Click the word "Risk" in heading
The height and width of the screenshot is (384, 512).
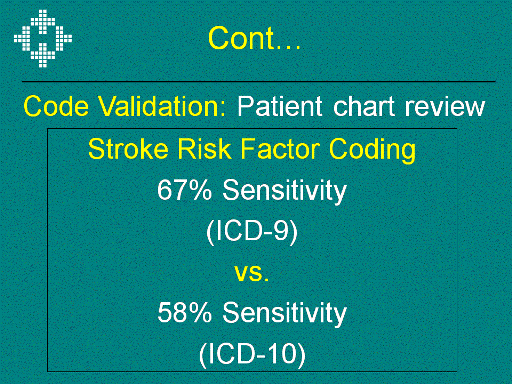pos(204,149)
